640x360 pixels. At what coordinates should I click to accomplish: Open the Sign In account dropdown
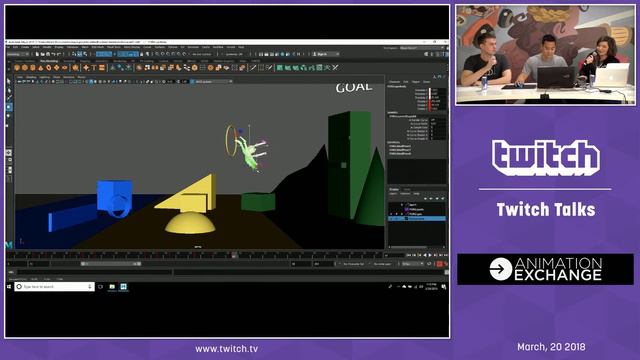point(325,54)
